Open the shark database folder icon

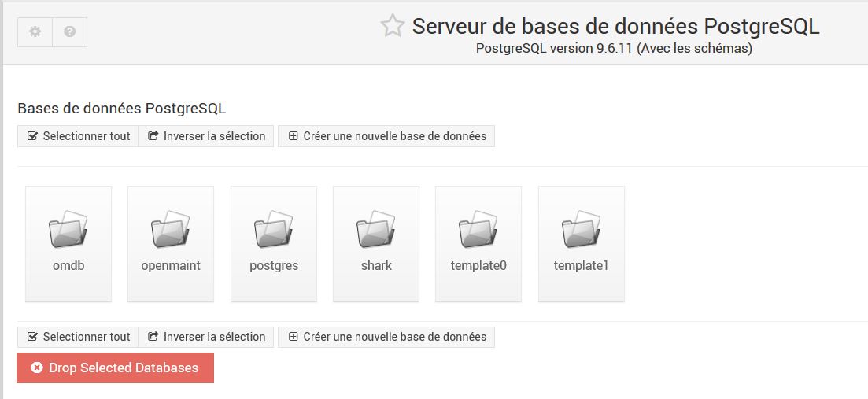click(x=376, y=229)
